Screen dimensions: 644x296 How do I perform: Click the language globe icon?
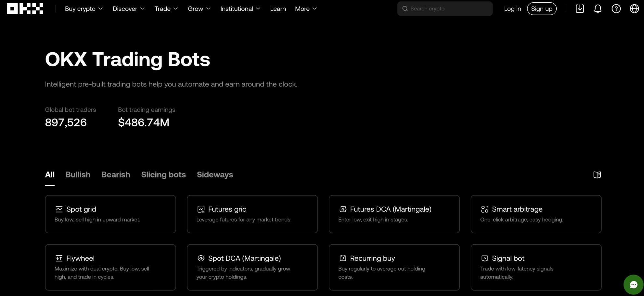tap(635, 8)
